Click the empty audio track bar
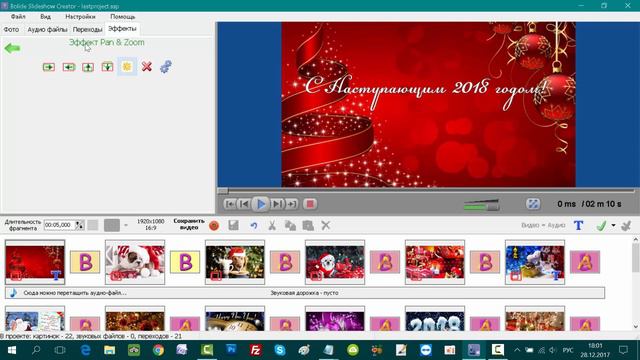Image resolution: width=640 pixels, height=360 pixels. [305, 293]
